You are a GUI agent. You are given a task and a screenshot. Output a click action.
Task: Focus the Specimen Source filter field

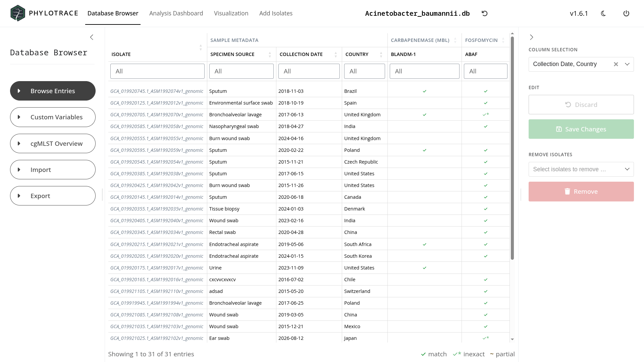[241, 71]
